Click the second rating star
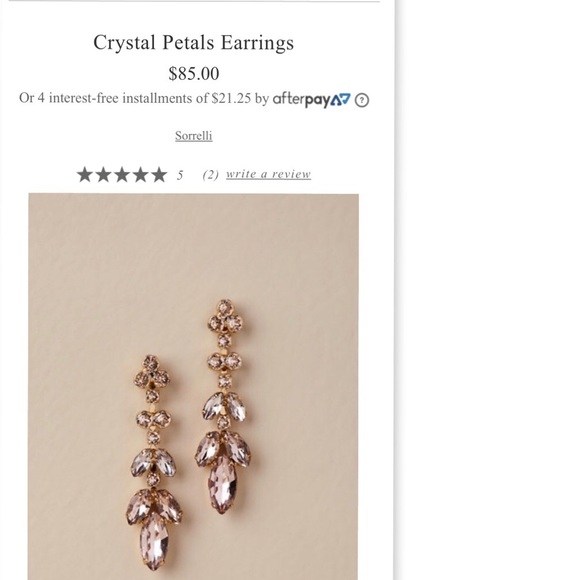 pyautogui.click(x=104, y=175)
